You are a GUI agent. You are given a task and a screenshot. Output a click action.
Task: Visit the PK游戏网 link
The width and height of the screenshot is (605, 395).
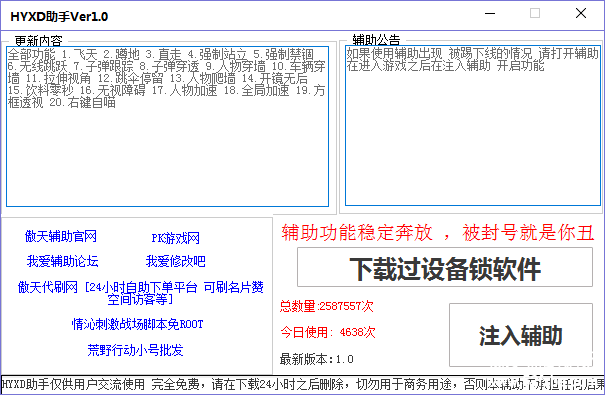(x=176, y=238)
